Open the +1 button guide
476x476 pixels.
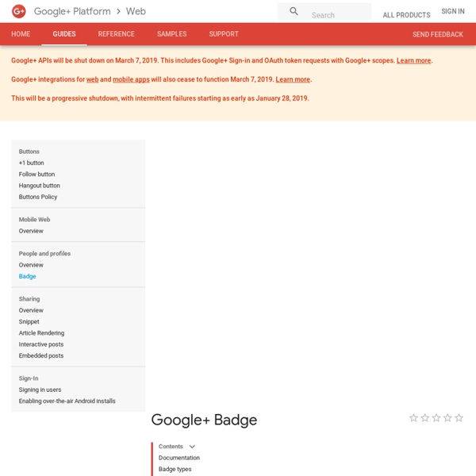tap(31, 163)
